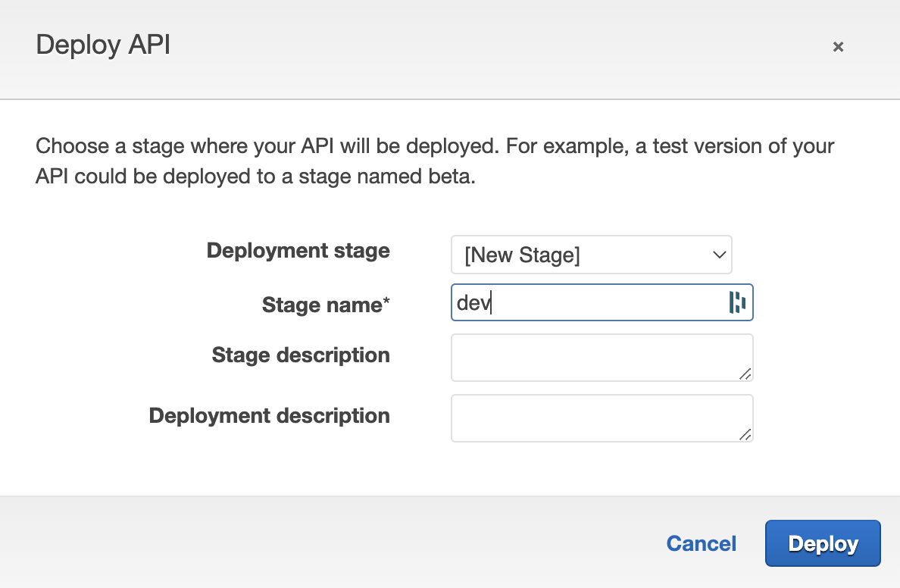The height and width of the screenshot is (588, 900).
Task: Click the Stage description resize handle
Action: [745, 374]
